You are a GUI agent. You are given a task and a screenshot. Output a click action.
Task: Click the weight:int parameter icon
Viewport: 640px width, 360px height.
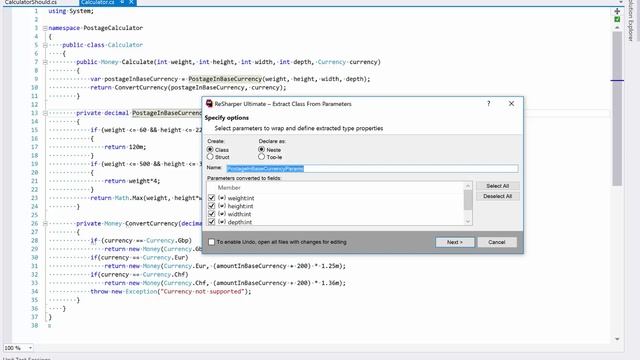222,198
